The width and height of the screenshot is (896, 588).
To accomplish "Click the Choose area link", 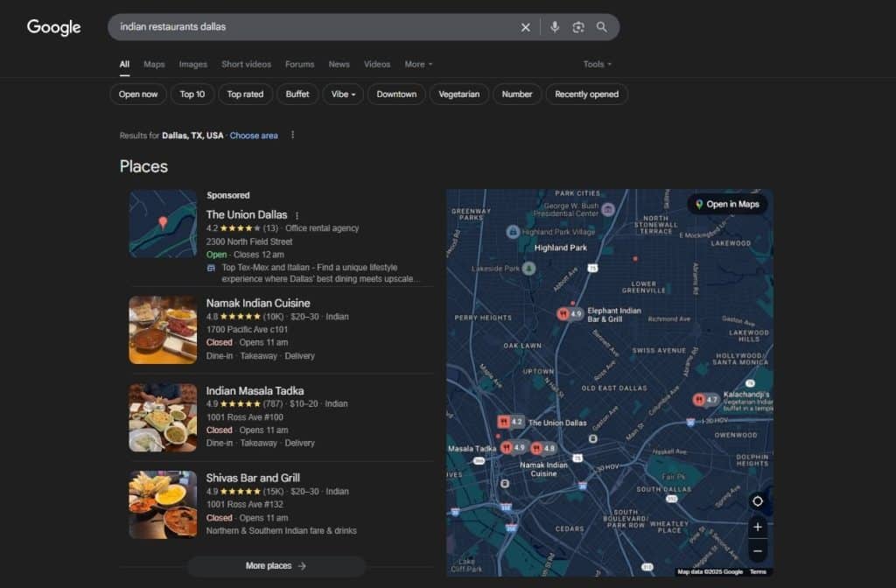I will pos(254,136).
